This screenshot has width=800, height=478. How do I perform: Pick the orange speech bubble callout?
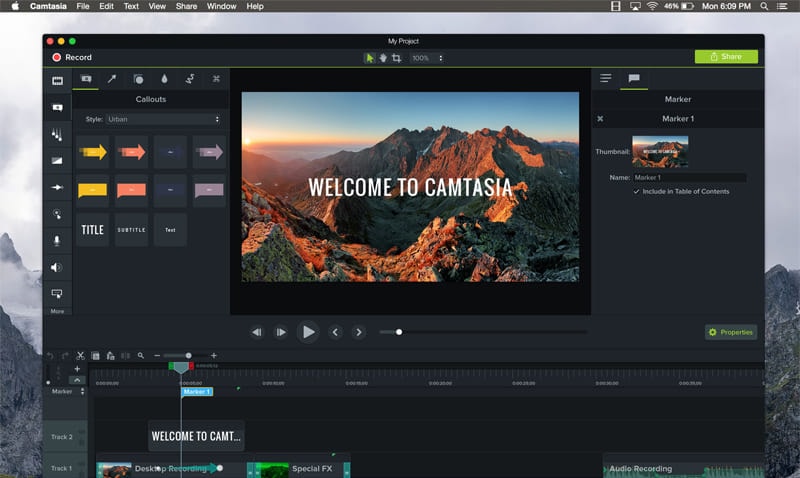pos(132,190)
